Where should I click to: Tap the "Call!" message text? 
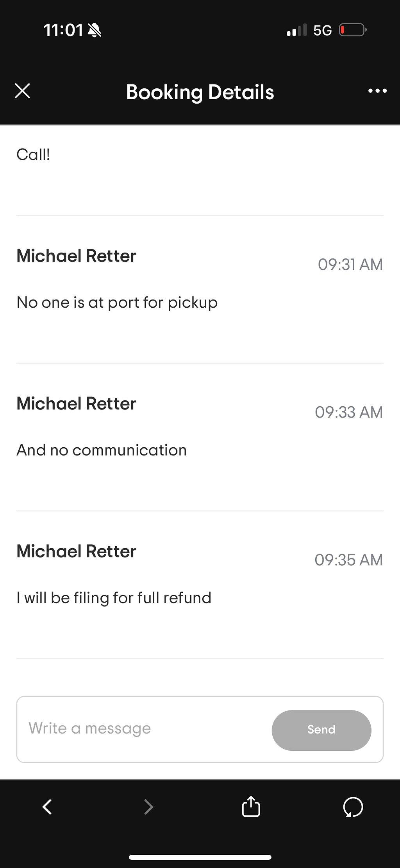[33, 154]
